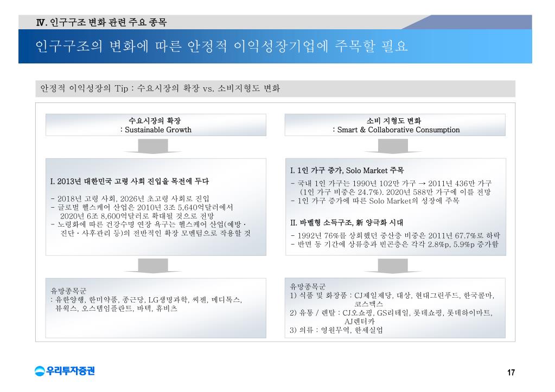Click the 우리투자증권 logo
Viewport: 555px width, 392px height.
click(65, 371)
